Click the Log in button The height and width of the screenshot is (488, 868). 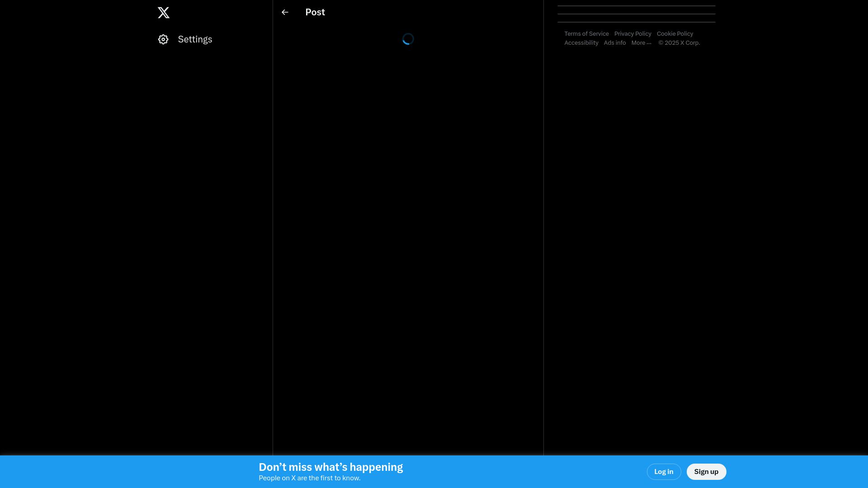pos(664,472)
